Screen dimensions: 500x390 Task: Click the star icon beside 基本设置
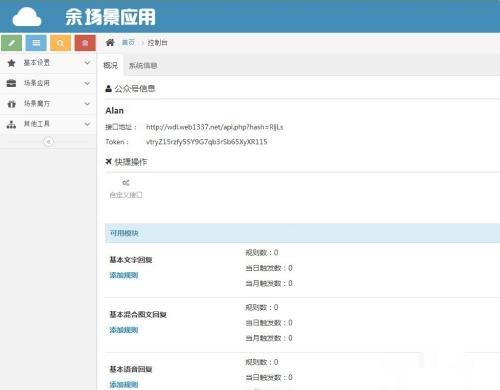tap(11, 63)
